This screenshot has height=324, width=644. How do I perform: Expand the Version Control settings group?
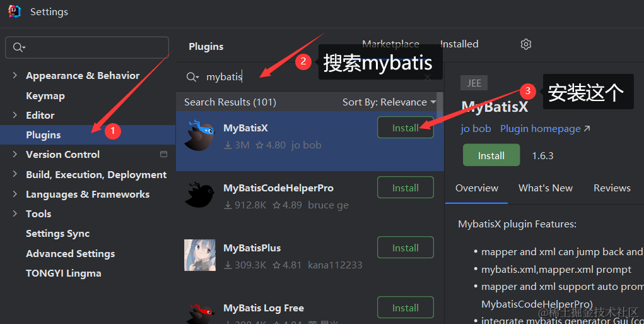(x=15, y=155)
